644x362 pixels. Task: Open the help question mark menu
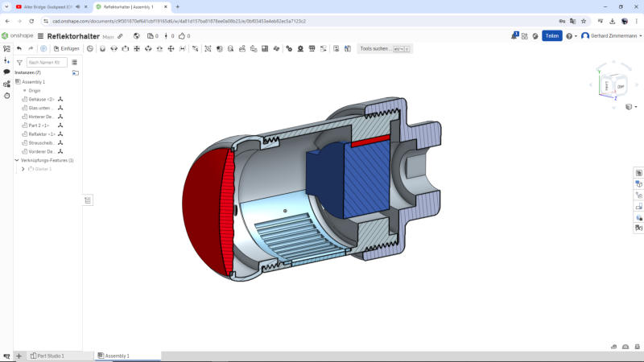tap(569, 36)
